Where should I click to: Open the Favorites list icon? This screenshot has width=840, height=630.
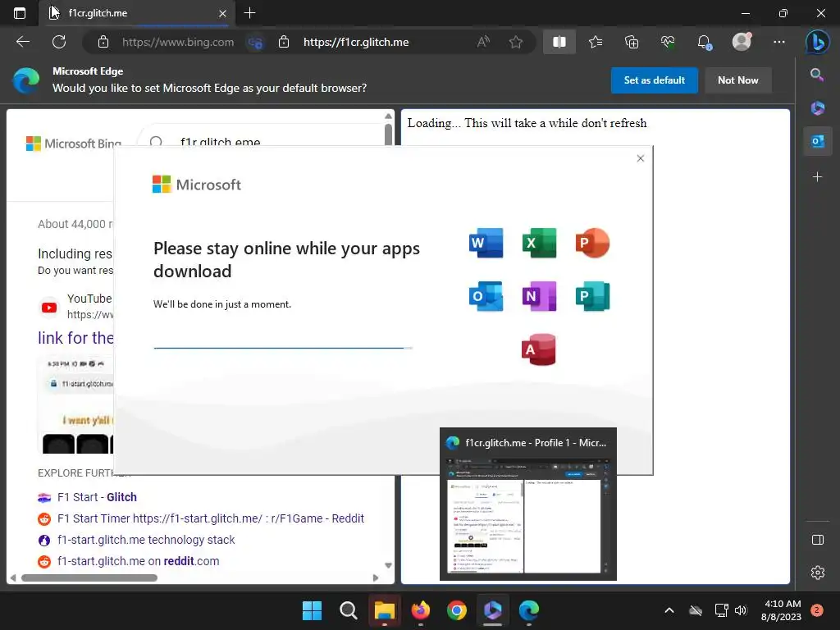coord(596,42)
